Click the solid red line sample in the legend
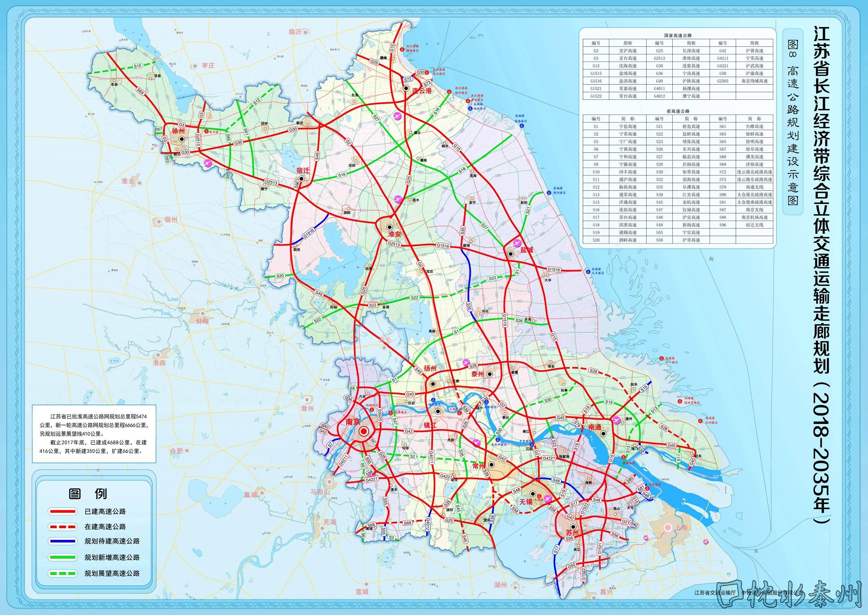 click(62, 512)
